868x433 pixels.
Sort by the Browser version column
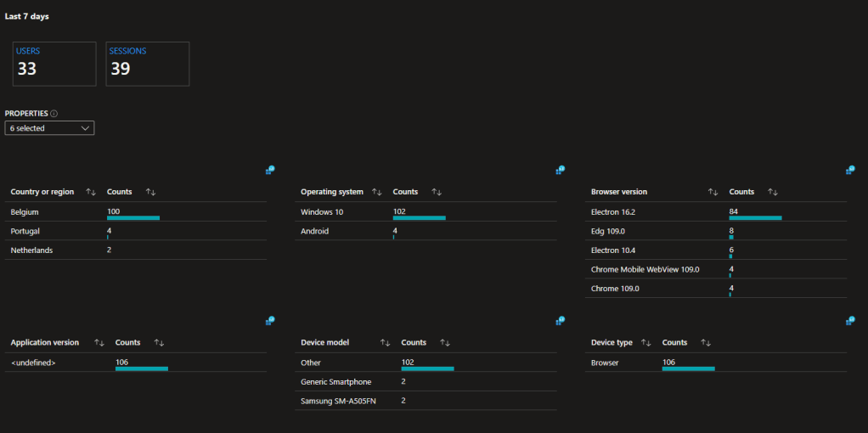[713, 192]
